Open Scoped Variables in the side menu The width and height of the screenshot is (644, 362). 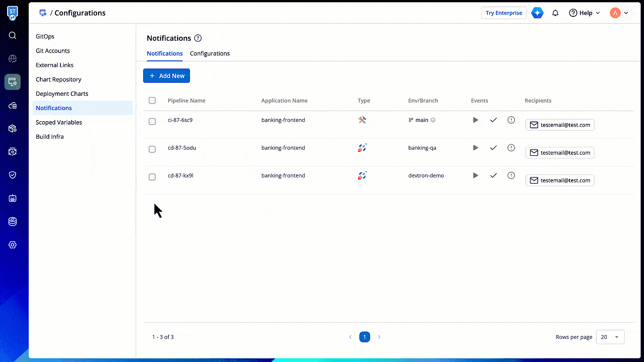tap(59, 122)
